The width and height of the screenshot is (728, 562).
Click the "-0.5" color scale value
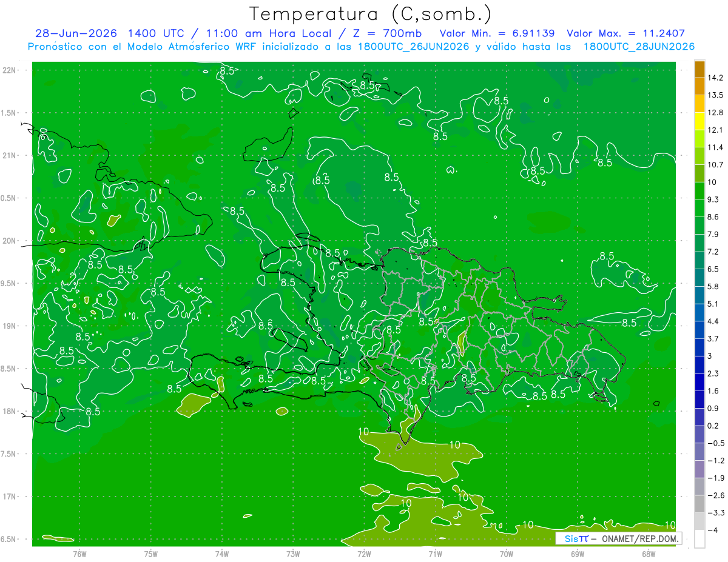tap(715, 443)
